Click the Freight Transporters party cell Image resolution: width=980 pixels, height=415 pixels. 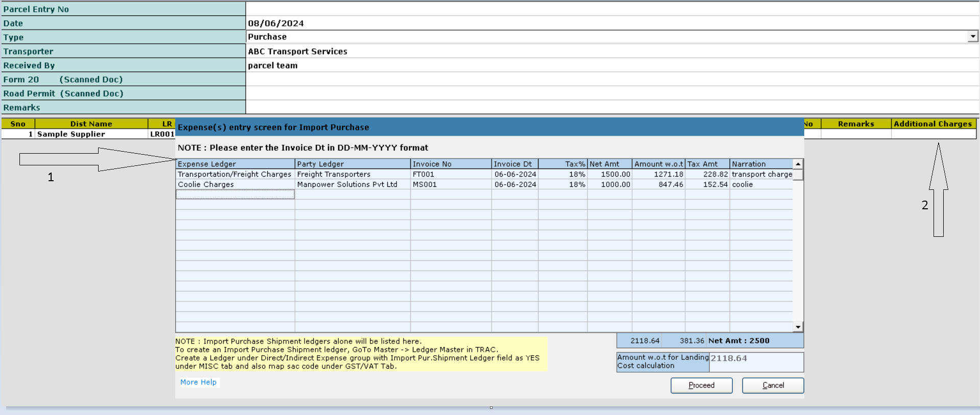pos(353,174)
